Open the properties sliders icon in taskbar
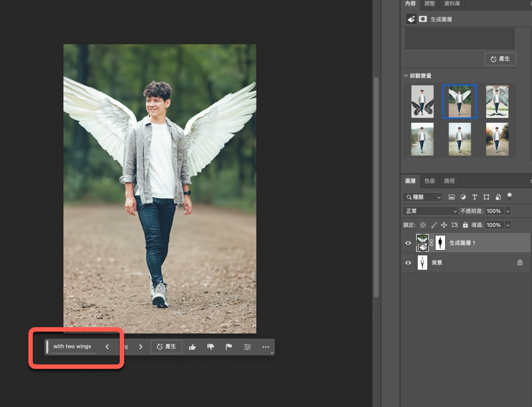Image resolution: width=532 pixels, height=407 pixels. pyautogui.click(x=247, y=347)
